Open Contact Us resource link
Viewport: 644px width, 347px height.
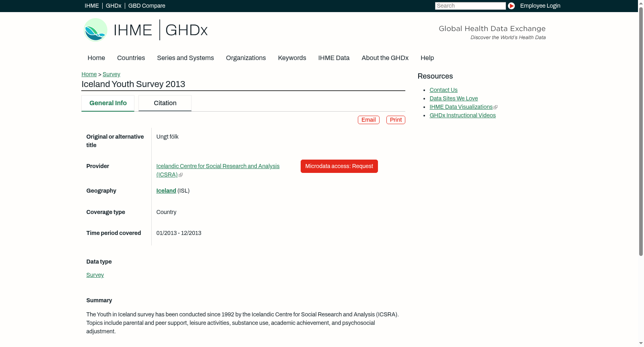[x=444, y=90]
